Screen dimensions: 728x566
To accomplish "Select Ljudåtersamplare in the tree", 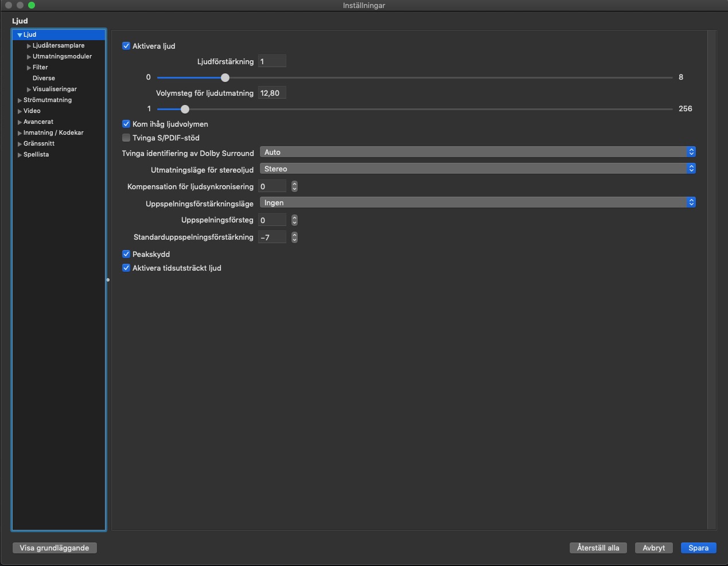I will (x=59, y=45).
